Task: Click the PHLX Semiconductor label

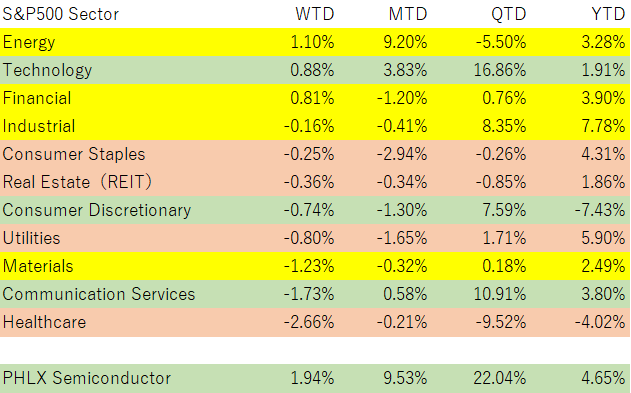Action: 87,378
